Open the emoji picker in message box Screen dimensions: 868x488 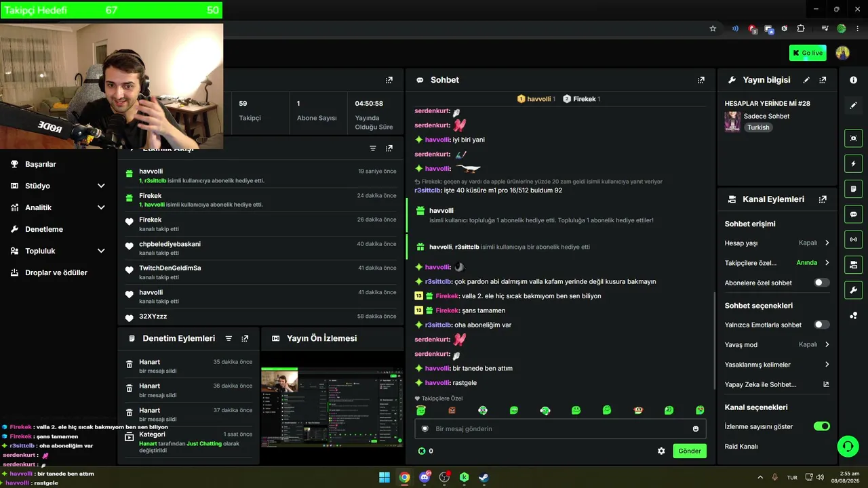tap(696, 428)
